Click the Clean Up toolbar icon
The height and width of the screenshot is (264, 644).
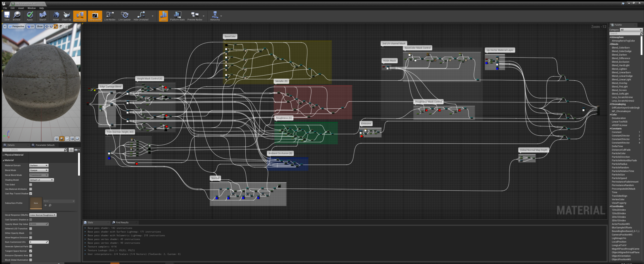pos(66,15)
